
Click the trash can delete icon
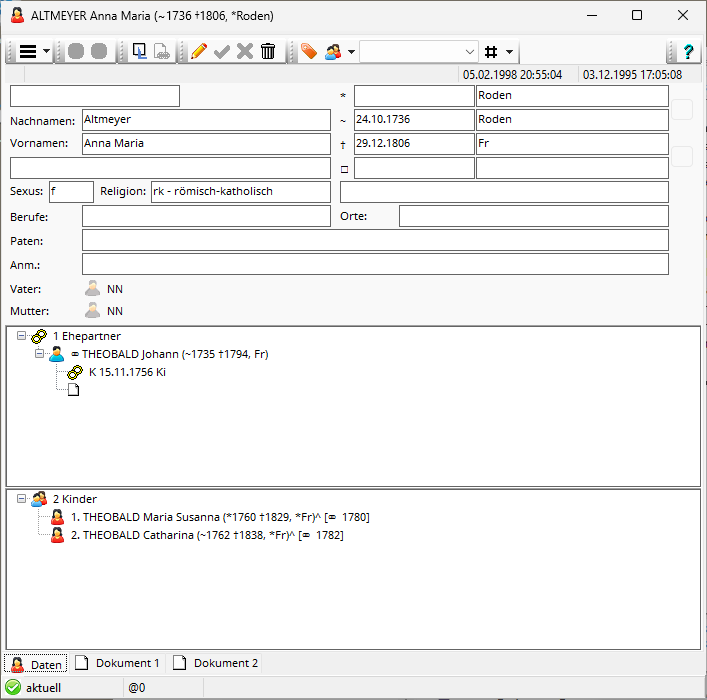[x=268, y=52]
